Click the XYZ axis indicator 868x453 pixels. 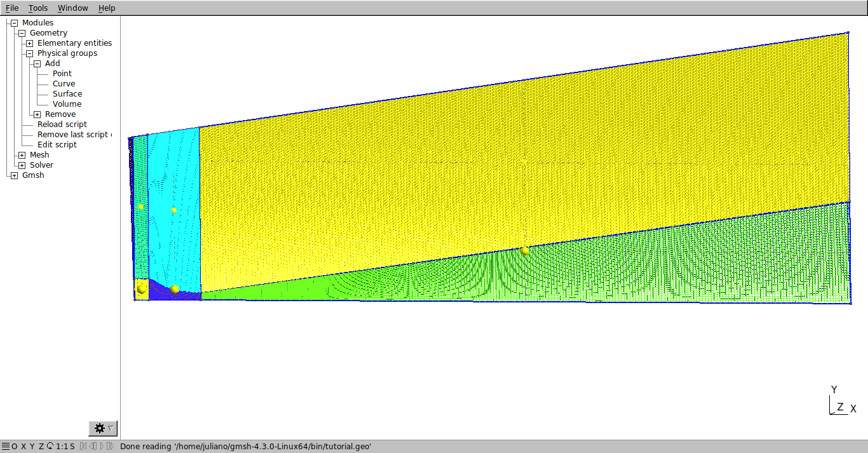[x=843, y=401]
